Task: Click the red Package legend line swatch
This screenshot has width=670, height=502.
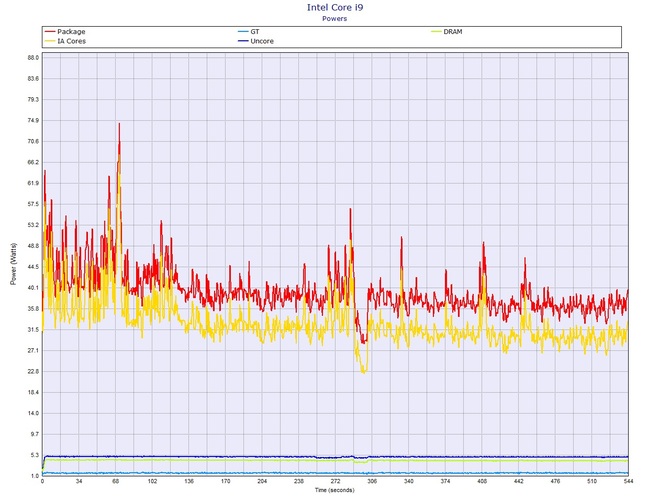Action: pos(50,32)
